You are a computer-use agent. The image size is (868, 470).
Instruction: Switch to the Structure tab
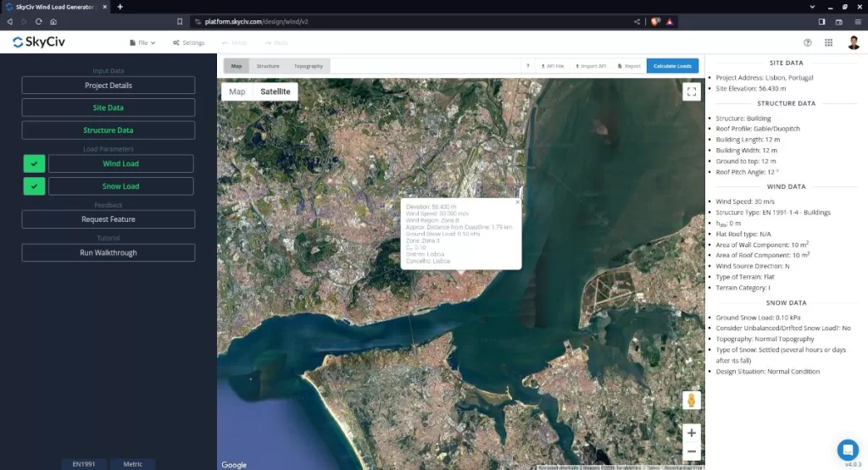click(268, 66)
